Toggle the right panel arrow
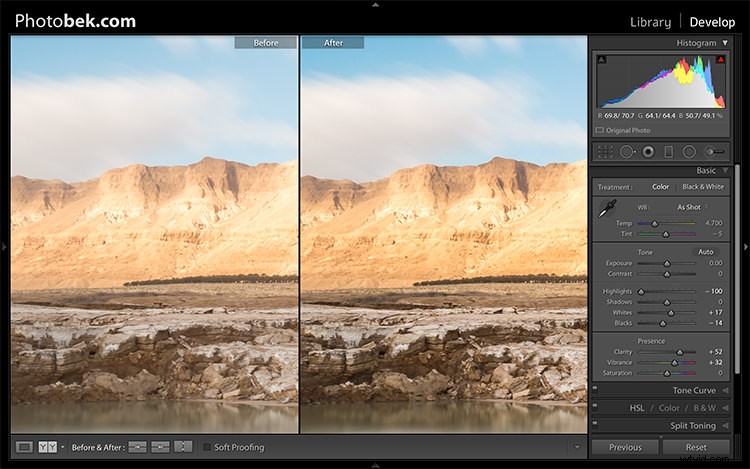The width and height of the screenshot is (750, 469). 746,247
